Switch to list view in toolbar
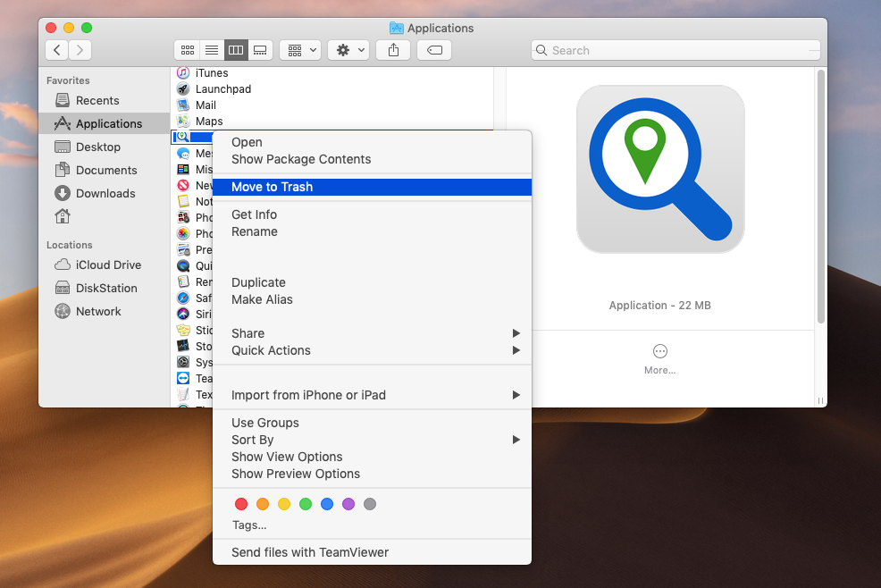 click(x=212, y=50)
